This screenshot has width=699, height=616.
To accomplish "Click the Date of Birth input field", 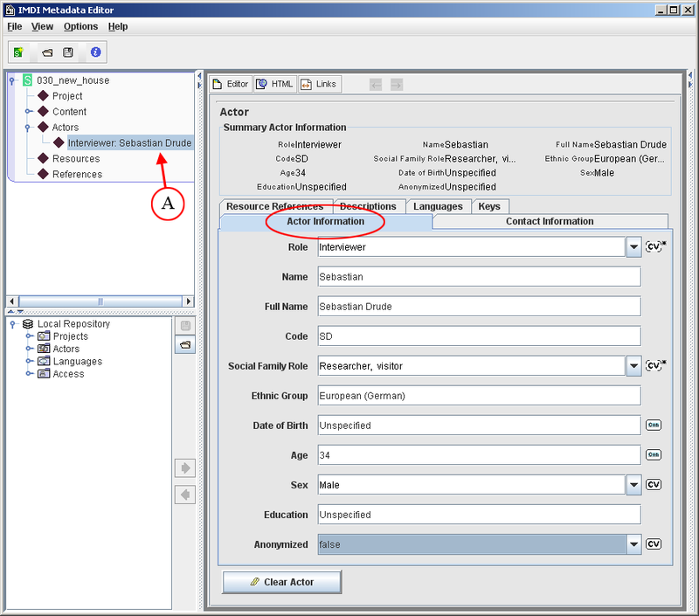I will pyautogui.click(x=479, y=426).
